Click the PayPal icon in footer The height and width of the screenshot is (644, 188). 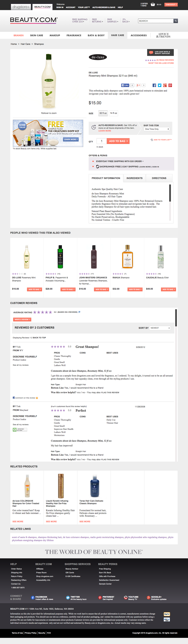167,614
